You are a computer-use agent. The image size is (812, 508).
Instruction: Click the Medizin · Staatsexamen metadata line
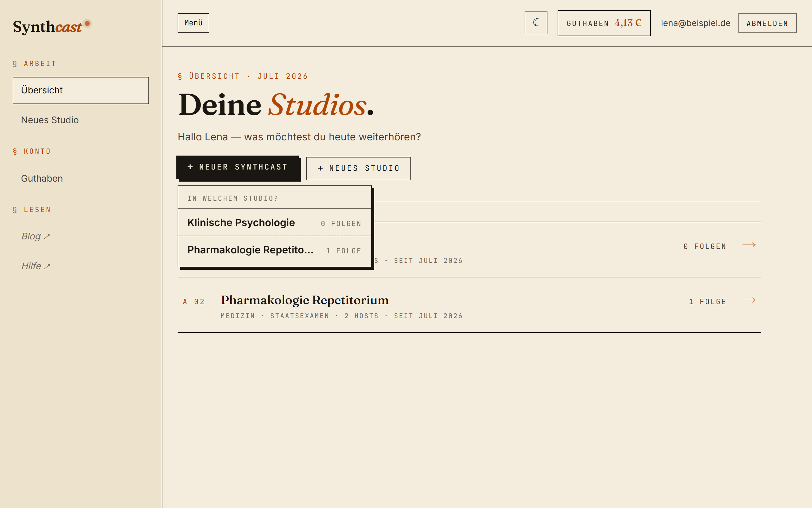click(x=342, y=316)
